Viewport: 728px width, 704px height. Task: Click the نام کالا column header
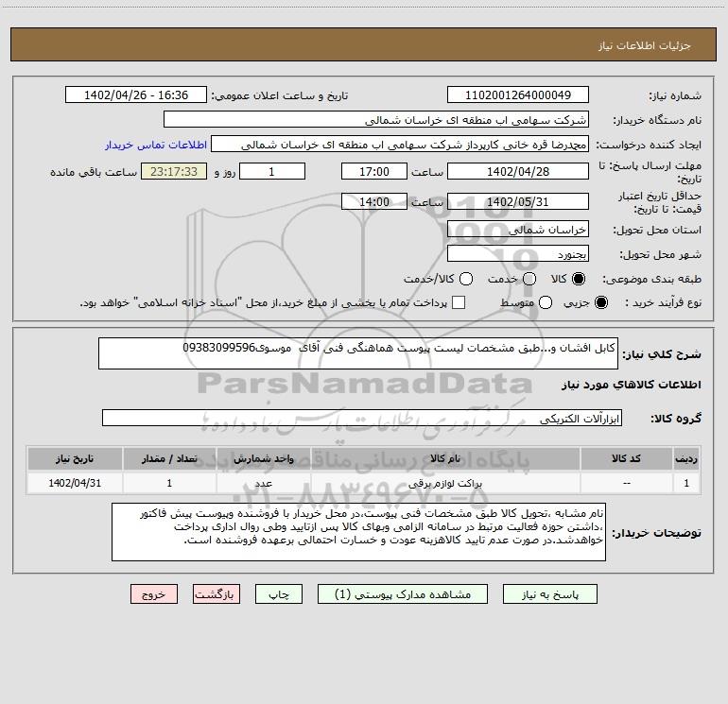pyautogui.click(x=444, y=458)
